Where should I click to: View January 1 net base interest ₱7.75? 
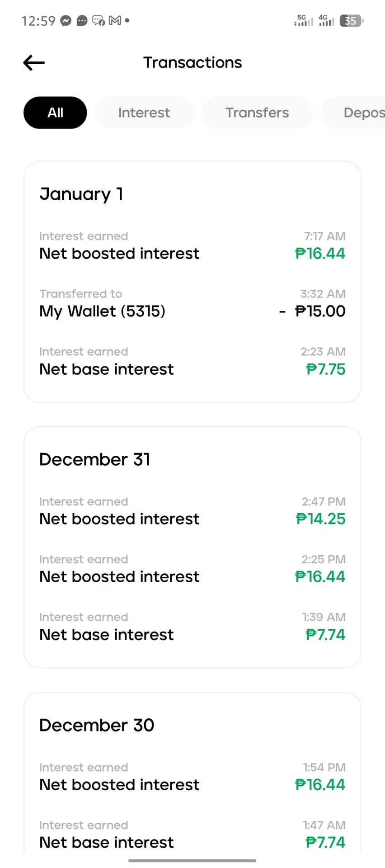pyautogui.click(x=192, y=361)
